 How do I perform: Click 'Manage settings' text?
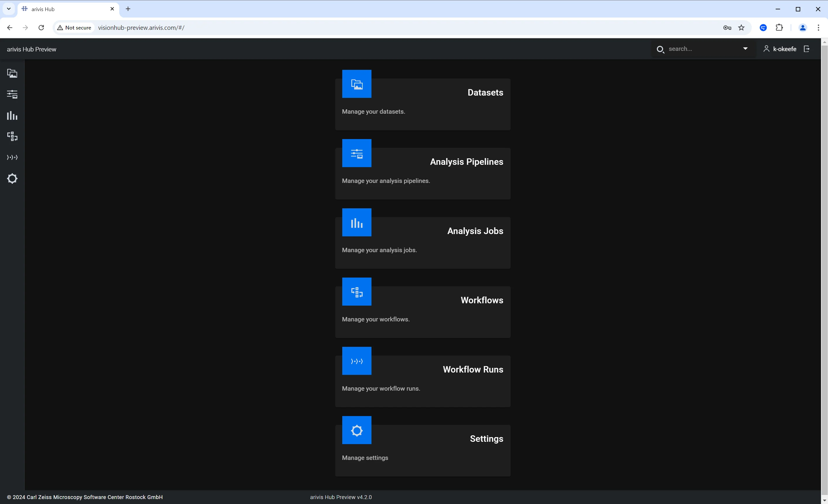point(365,458)
